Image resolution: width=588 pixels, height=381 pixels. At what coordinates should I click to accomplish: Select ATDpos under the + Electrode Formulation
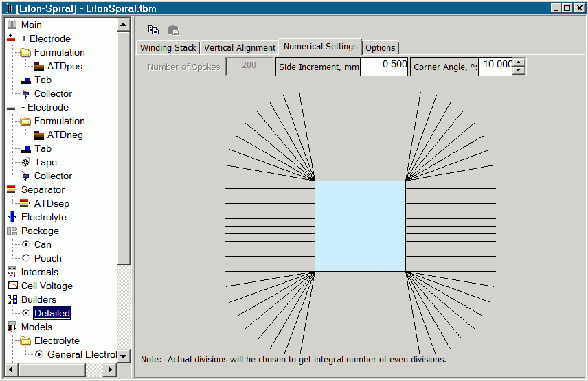point(65,66)
